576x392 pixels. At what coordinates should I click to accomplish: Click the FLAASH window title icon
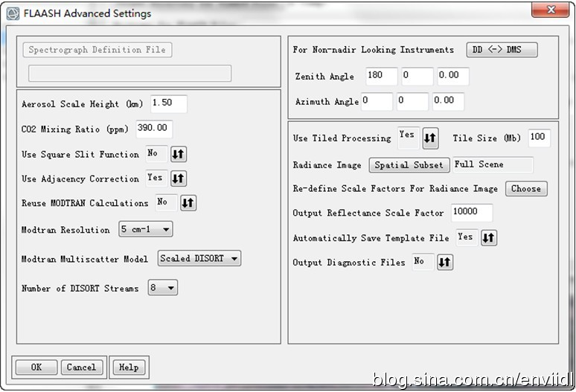13,13
